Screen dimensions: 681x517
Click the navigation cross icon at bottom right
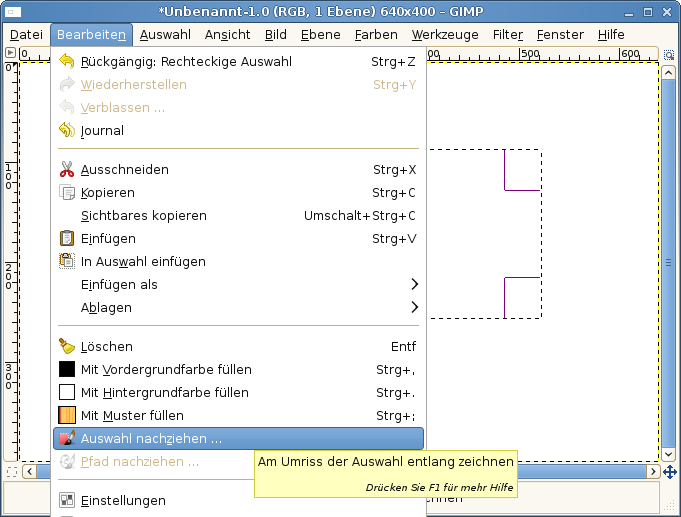pos(669,472)
